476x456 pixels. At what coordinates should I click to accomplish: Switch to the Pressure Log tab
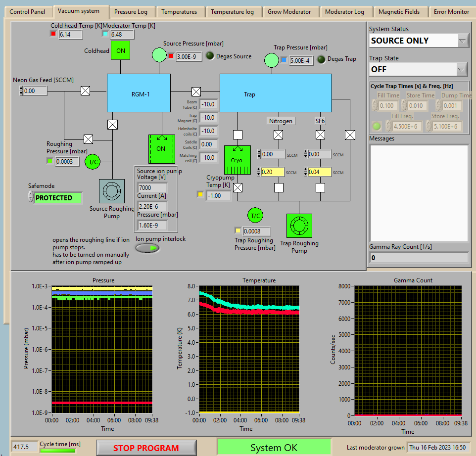click(x=131, y=12)
